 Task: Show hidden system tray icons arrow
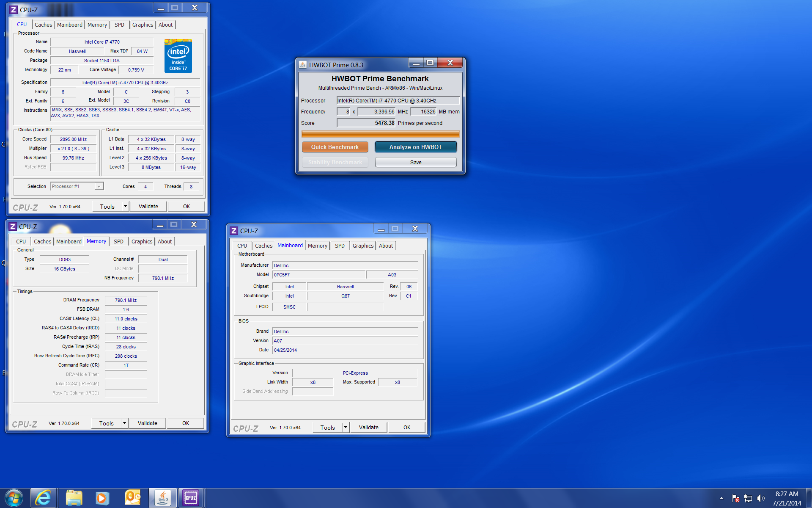(721, 498)
